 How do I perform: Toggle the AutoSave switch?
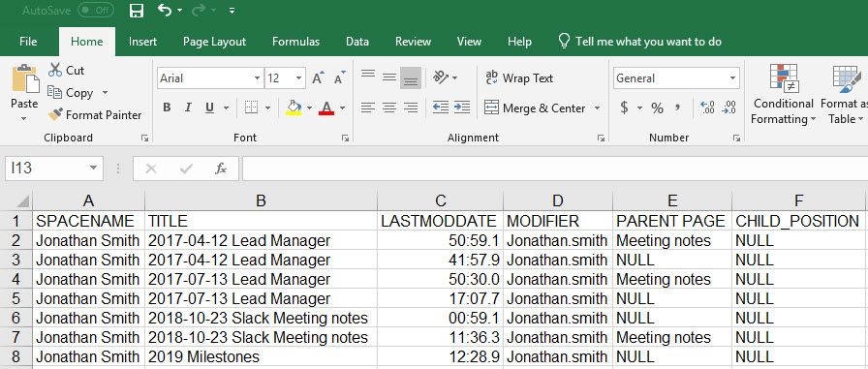point(95,10)
